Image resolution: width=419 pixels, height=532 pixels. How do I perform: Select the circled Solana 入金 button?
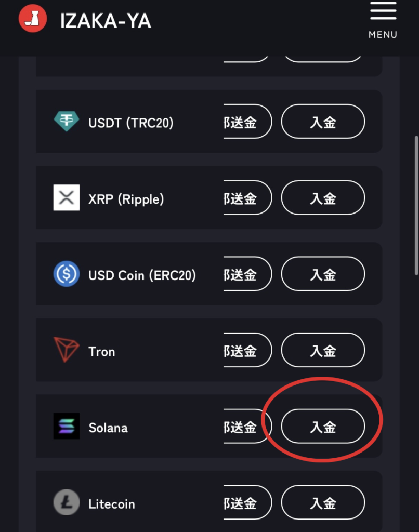323,427
